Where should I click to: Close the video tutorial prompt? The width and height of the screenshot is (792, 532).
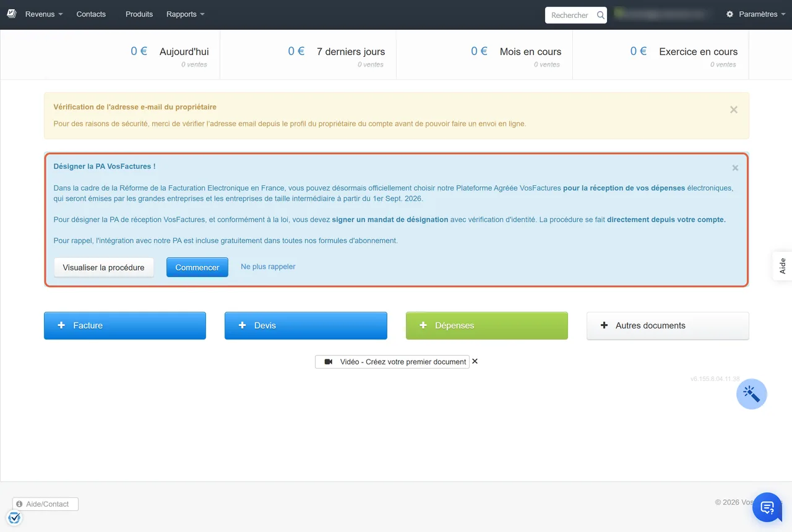(x=475, y=361)
